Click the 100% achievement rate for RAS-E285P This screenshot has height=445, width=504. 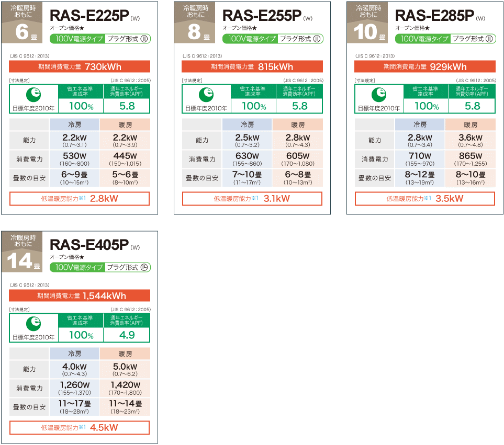point(427,106)
